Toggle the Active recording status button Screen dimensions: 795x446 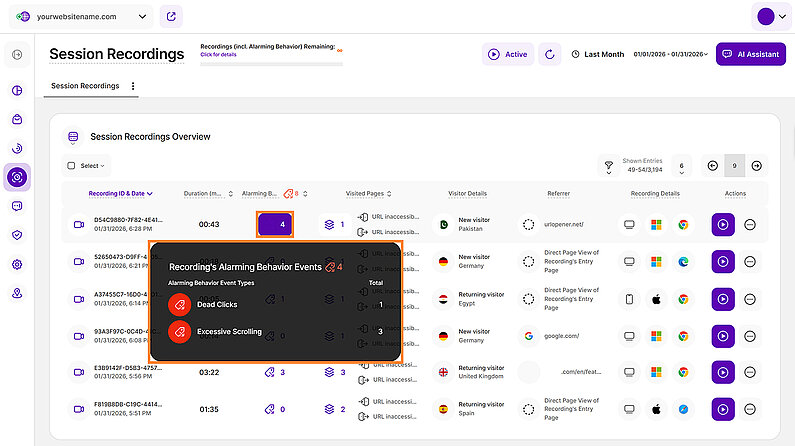click(x=507, y=54)
